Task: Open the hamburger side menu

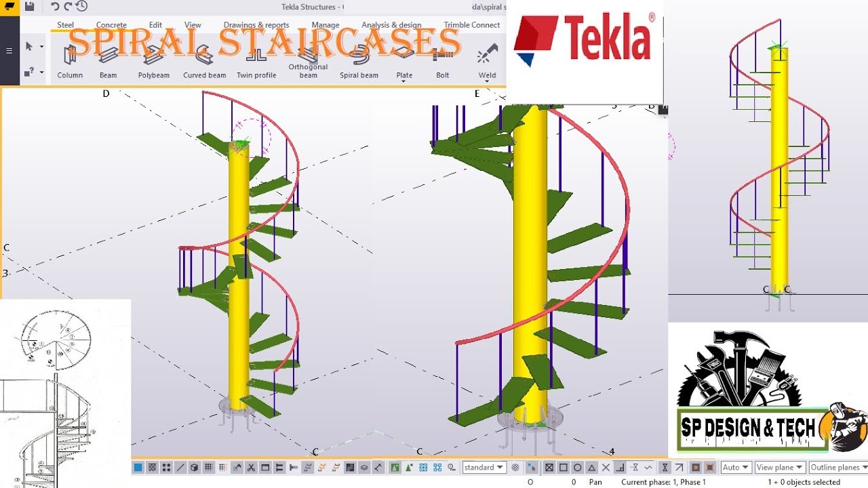Action: pos(9,51)
